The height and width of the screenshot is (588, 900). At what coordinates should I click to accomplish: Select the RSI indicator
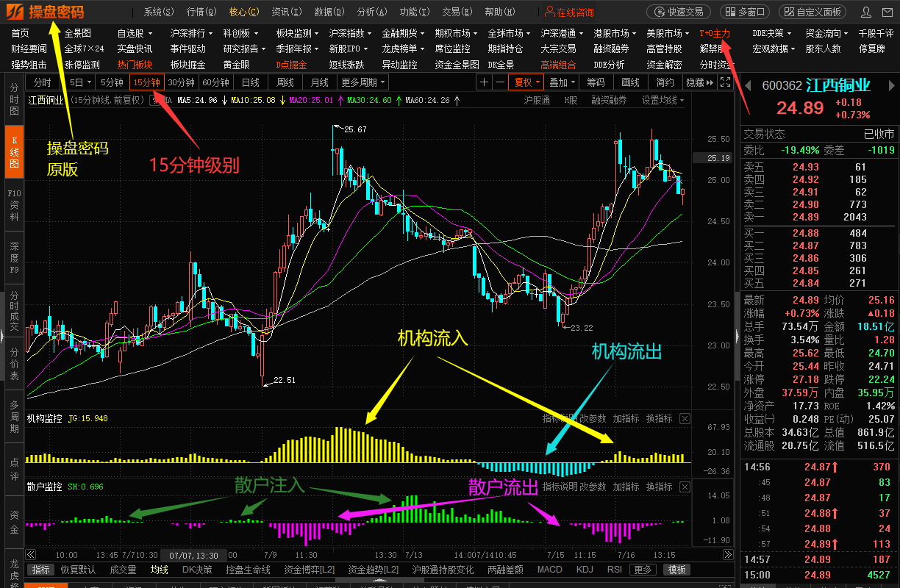[615, 570]
